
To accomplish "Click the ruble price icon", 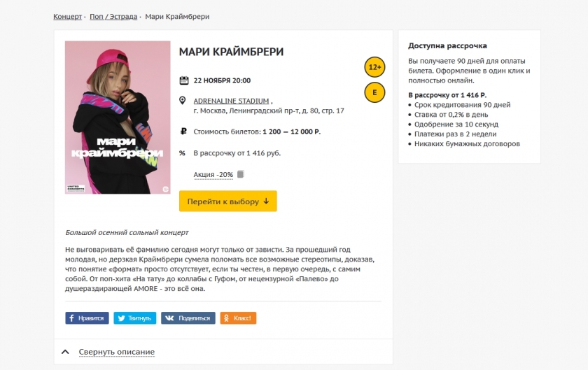I will tap(183, 131).
